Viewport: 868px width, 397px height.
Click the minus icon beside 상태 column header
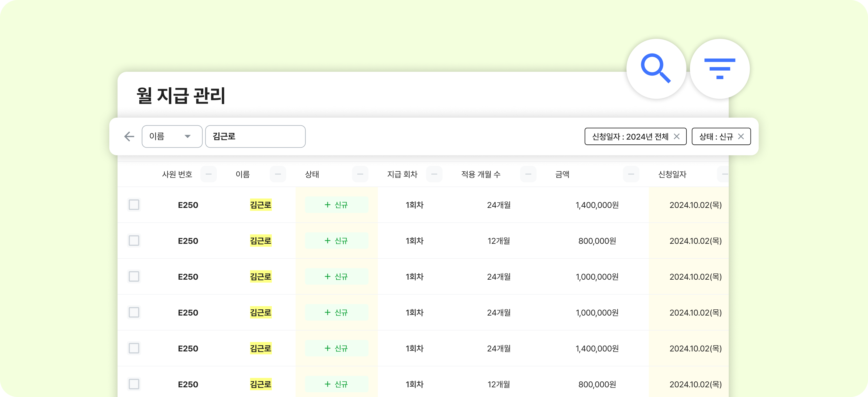click(360, 174)
